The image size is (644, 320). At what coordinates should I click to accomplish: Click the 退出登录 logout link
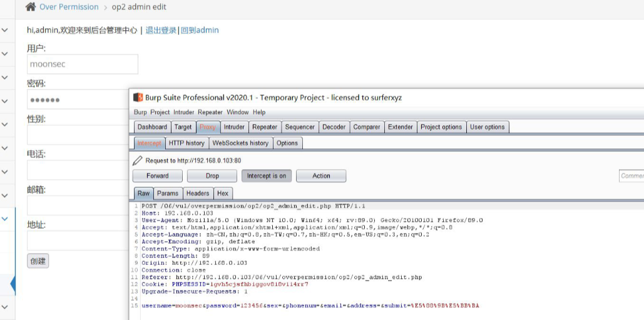[161, 30]
